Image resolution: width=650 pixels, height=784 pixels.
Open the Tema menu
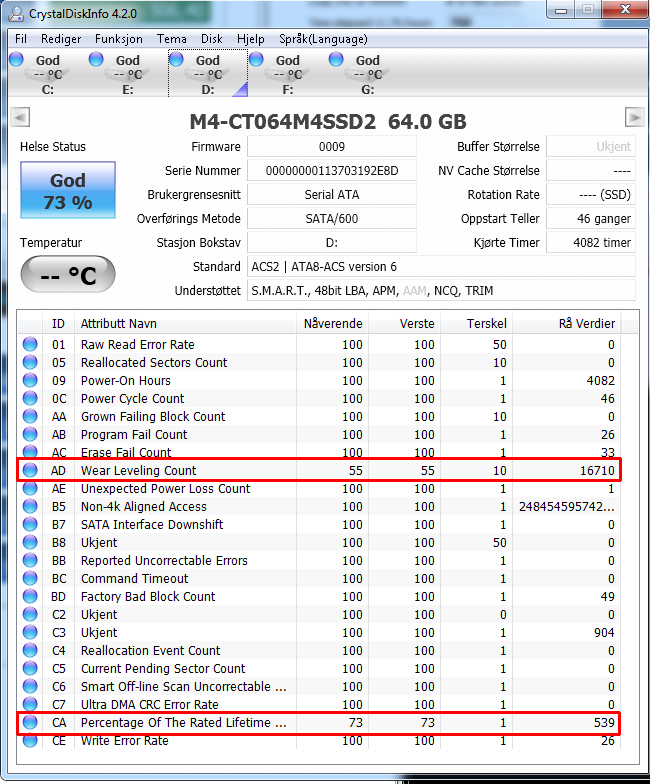point(172,39)
